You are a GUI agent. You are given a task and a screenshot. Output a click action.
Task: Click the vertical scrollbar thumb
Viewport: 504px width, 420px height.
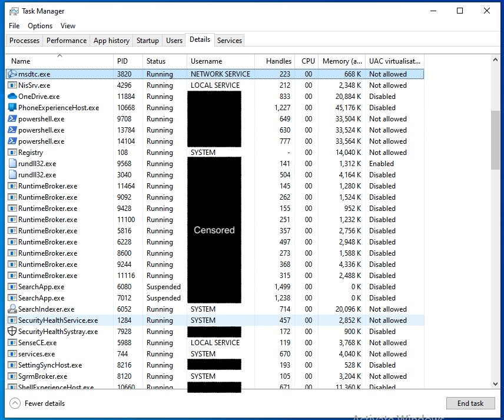coord(495,140)
